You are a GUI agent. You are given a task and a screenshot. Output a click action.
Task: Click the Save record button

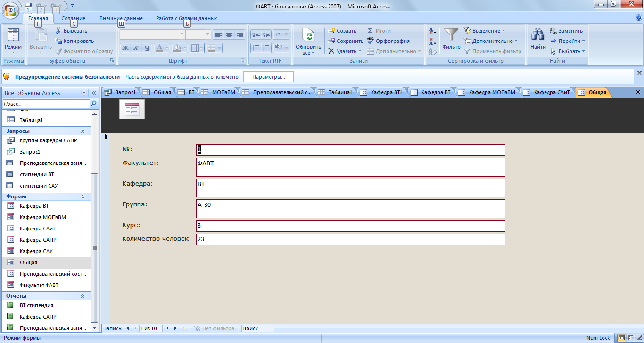pyautogui.click(x=346, y=41)
